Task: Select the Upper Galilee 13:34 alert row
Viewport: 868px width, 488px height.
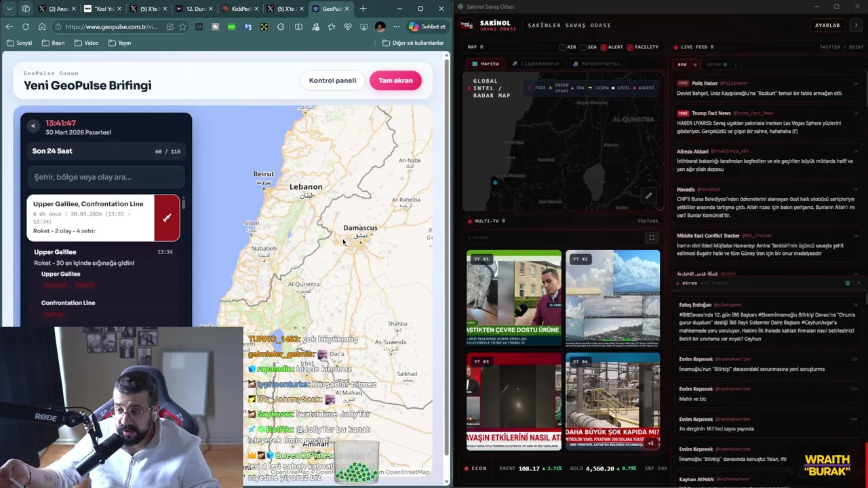Action: tap(103, 257)
